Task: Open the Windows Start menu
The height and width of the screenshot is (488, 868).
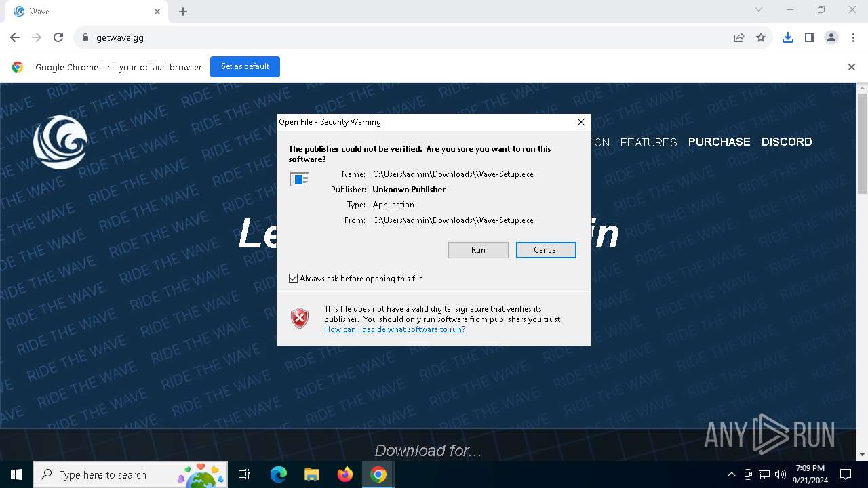Action: coord(16,474)
